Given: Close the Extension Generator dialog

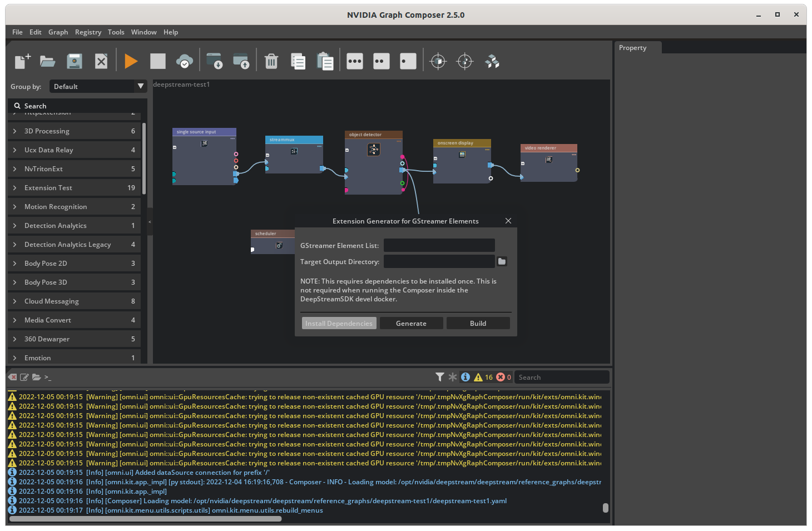Looking at the screenshot, I should [508, 221].
